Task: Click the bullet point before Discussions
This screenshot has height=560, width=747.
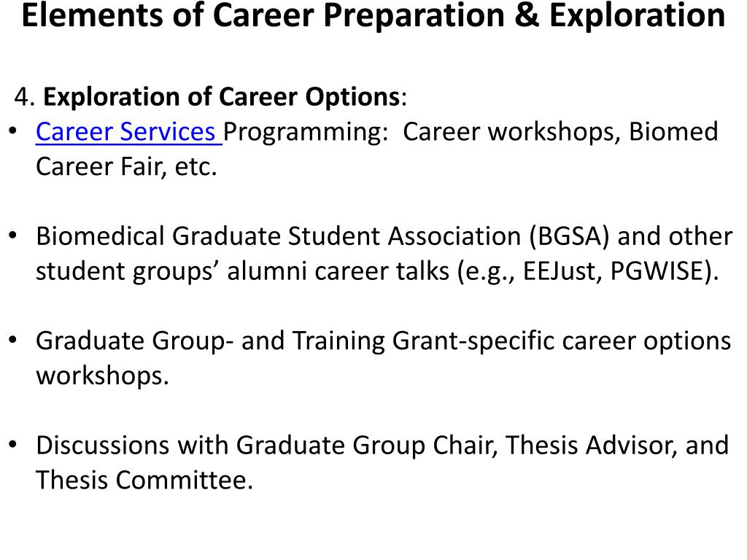Action: coord(13,445)
